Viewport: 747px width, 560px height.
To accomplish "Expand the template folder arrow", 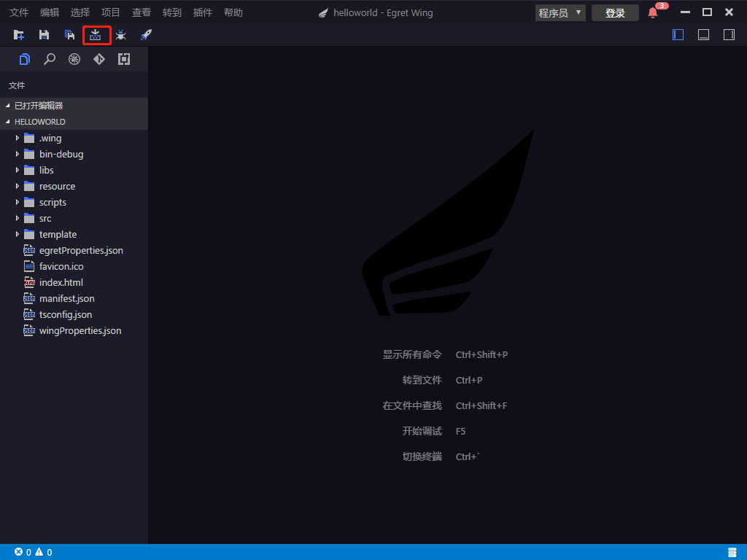I will pos(18,234).
